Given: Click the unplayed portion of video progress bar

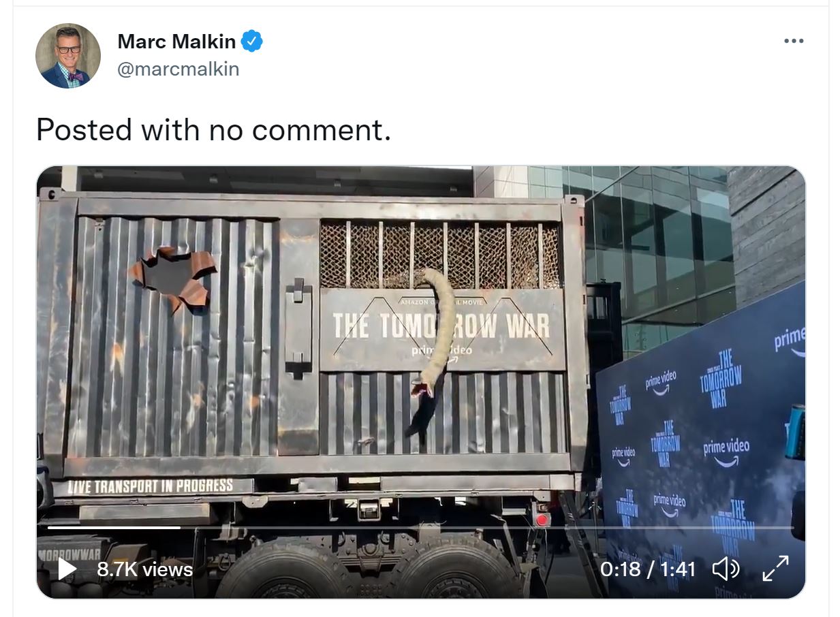Looking at the screenshot, I should (477, 528).
